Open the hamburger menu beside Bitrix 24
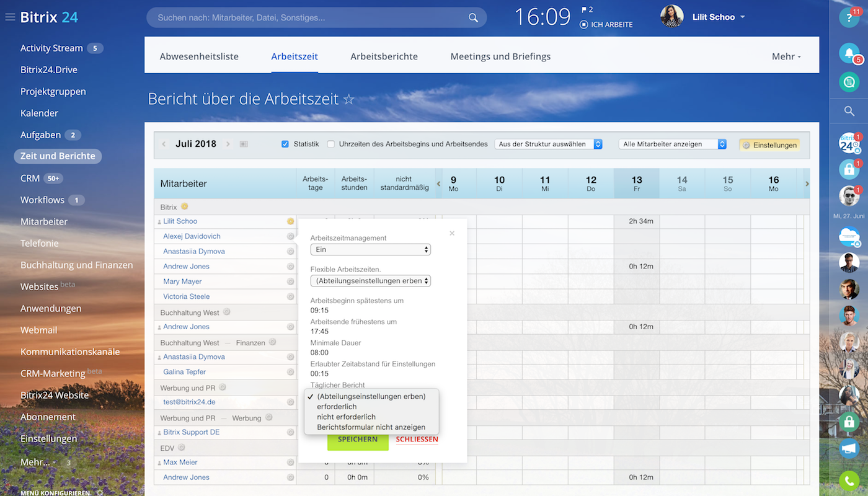Image resolution: width=868 pixels, height=496 pixels. pos(10,17)
